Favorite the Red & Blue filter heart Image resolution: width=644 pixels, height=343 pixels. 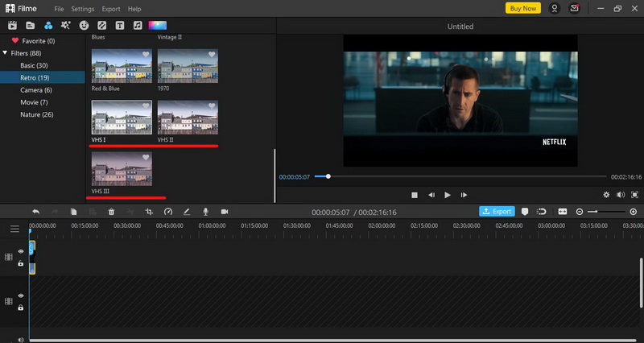(146, 54)
